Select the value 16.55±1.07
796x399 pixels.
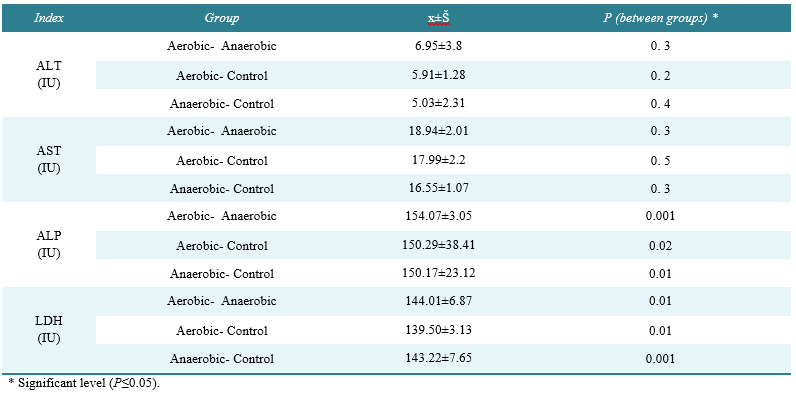(x=438, y=187)
